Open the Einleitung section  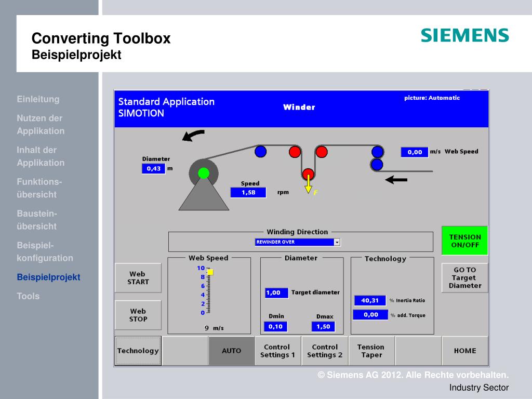point(38,99)
